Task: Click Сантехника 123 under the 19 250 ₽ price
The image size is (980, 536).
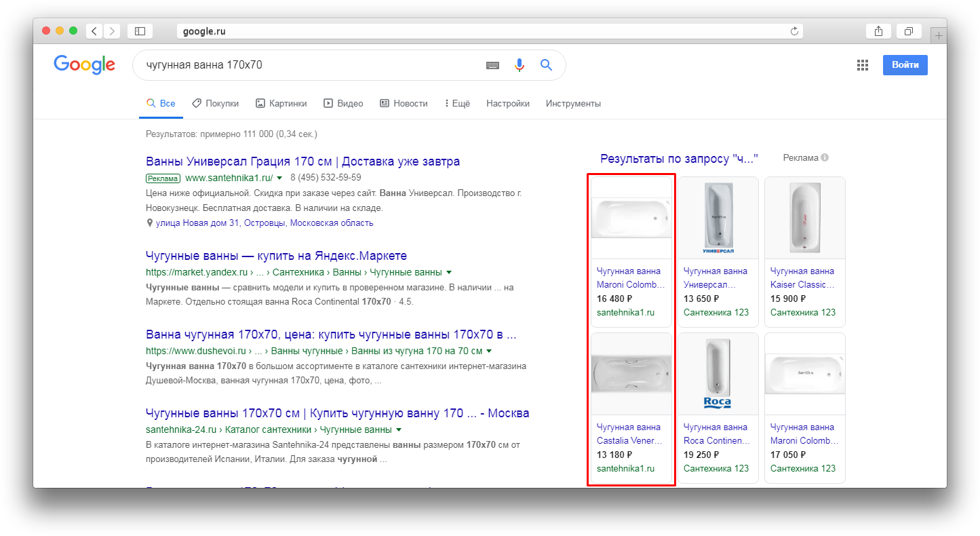Action: pos(716,468)
